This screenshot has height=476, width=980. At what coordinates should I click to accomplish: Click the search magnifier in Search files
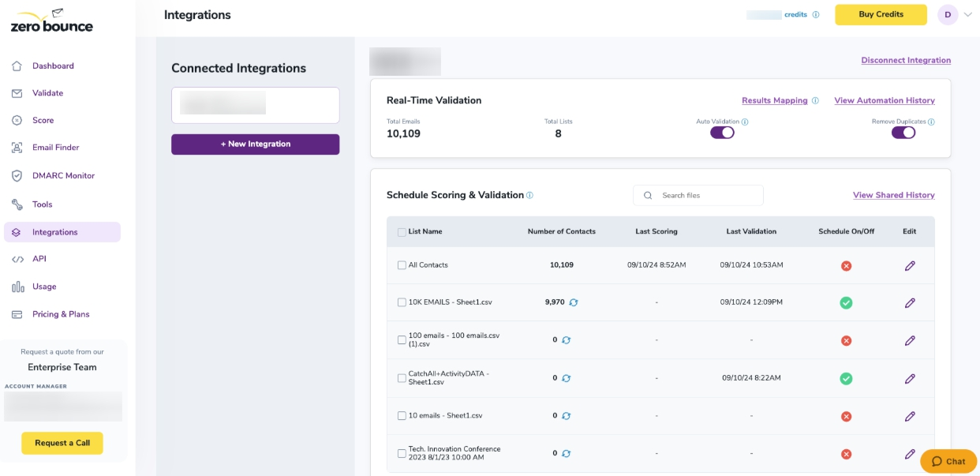tap(647, 195)
